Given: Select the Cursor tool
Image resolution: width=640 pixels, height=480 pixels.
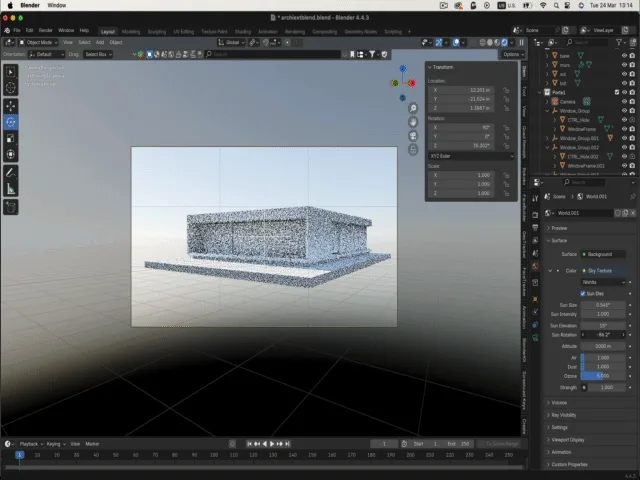Looking at the screenshot, I should coord(11,88).
